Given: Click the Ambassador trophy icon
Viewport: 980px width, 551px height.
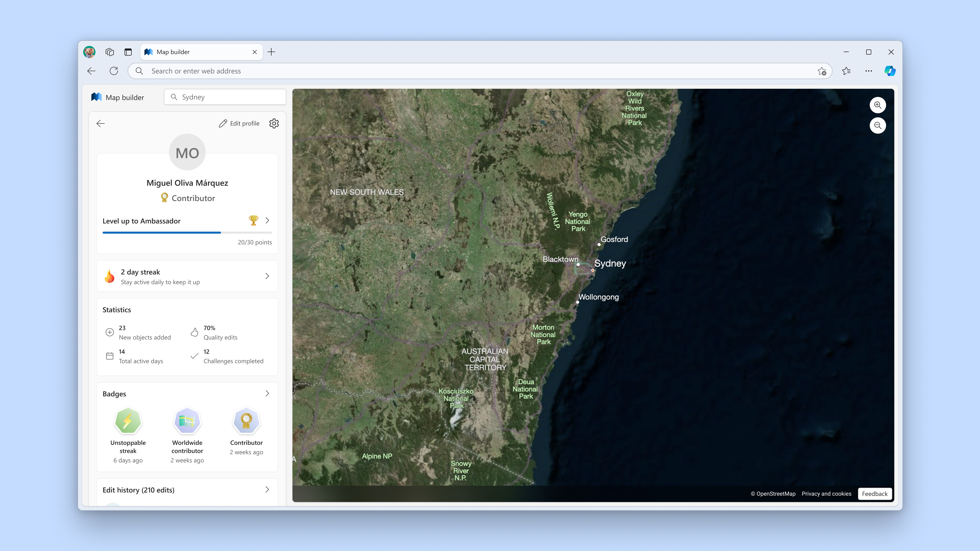Looking at the screenshot, I should 253,220.
